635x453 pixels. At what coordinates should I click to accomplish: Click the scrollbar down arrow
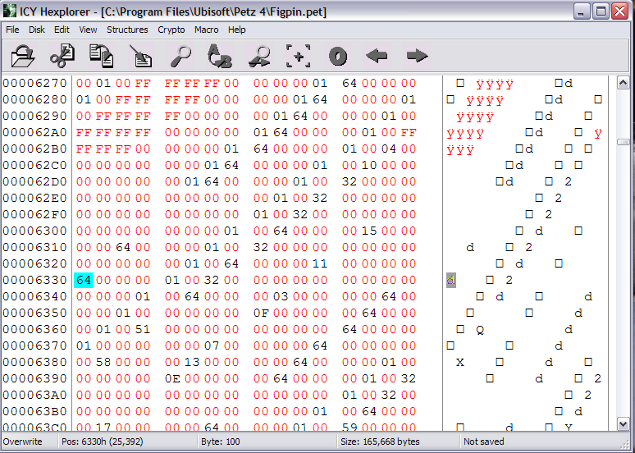pos(623,423)
